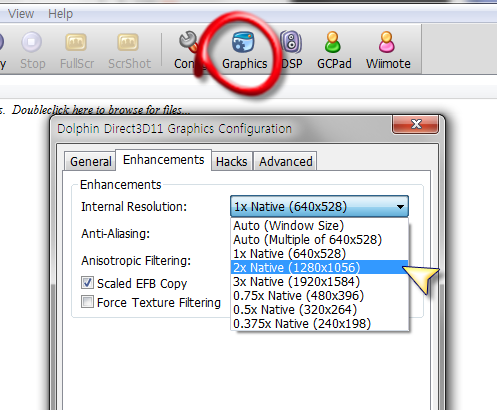Uncheck Scaled EFB Copy checkbox
The width and height of the screenshot is (497, 410).
[87, 283]
